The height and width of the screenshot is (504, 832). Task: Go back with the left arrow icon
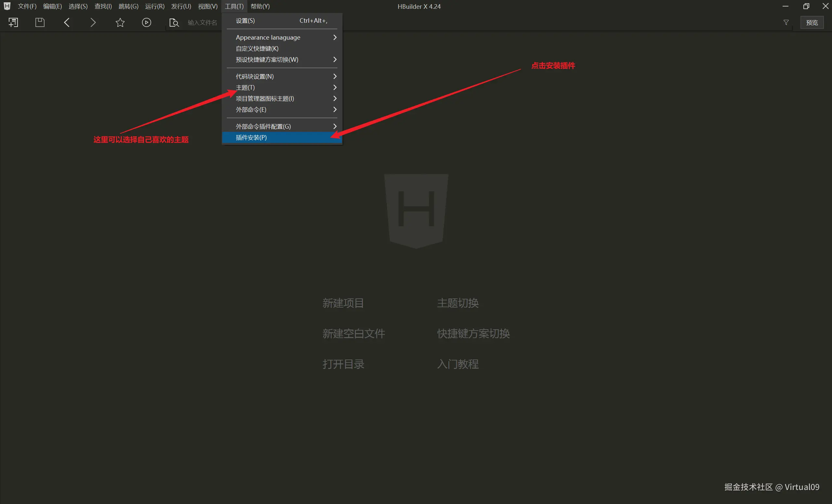pos(67,23)
